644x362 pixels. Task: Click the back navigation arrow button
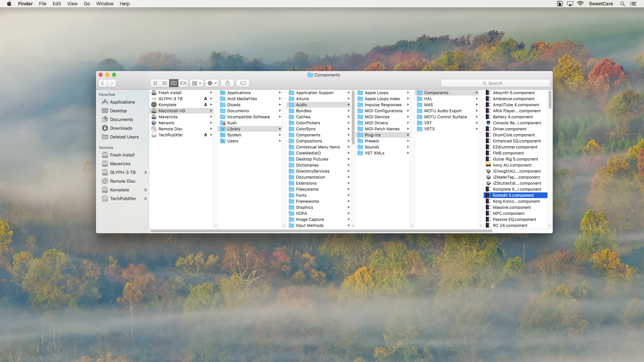coord(103,83)
